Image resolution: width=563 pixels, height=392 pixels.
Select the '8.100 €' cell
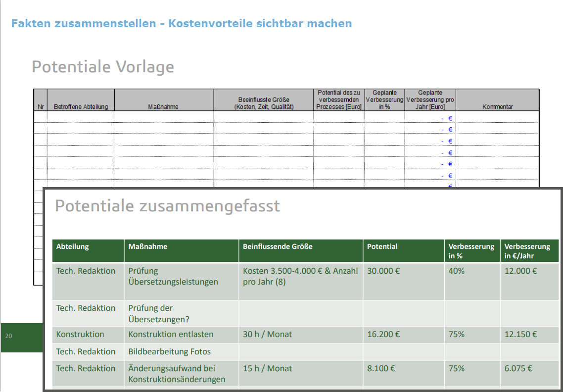point(404,374)
